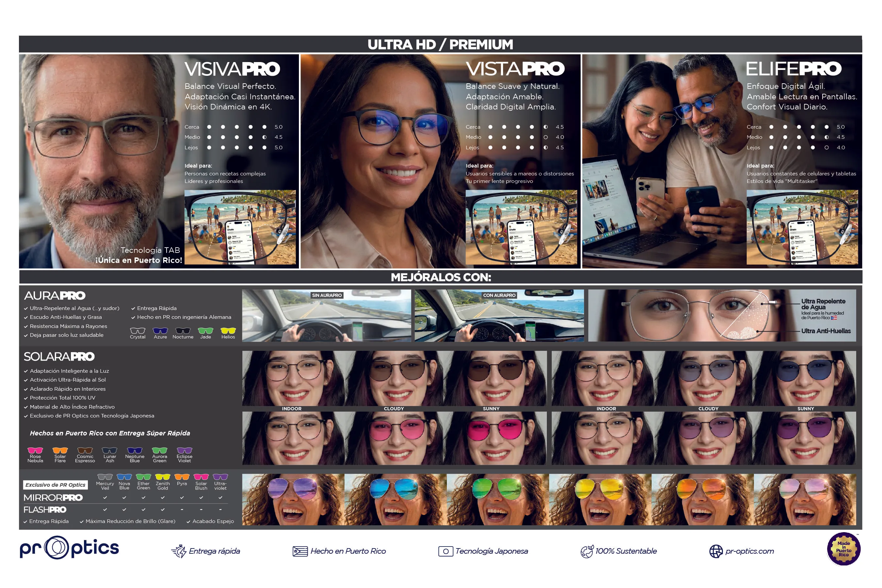Click the PR Optics logo
This screenshot has width=882, height=588.
pos(69,547)
